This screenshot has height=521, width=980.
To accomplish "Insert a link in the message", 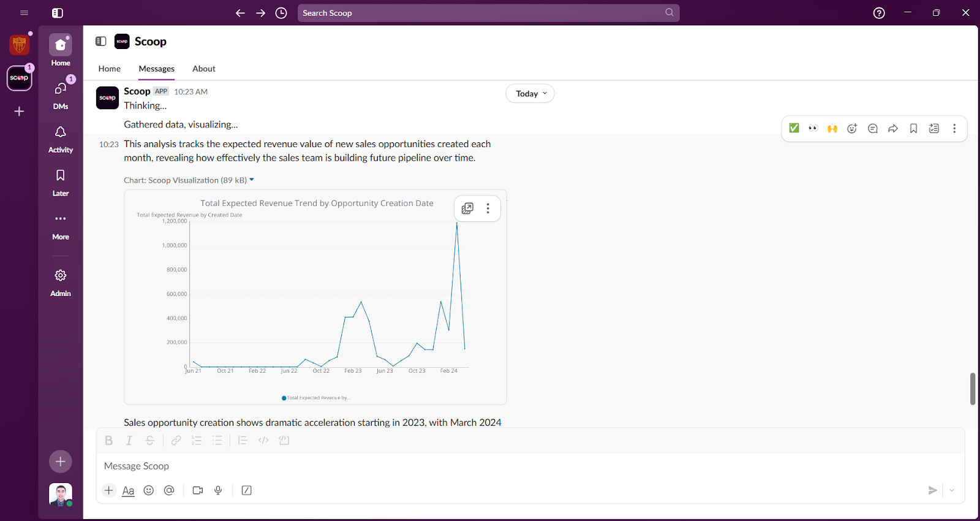I will pos(176,440).
